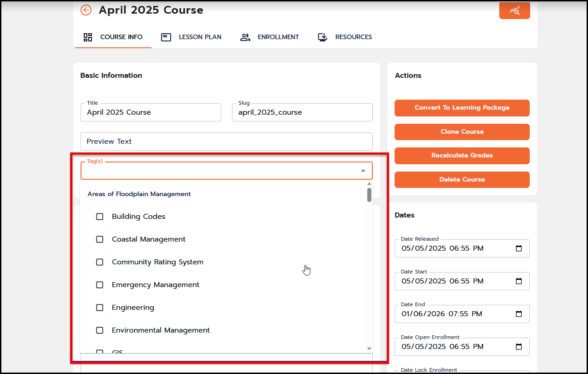Open calendar picker for Date Start
Image resolution: width=588 pixels, height=374 pixels.
click(x=518, y=281)
